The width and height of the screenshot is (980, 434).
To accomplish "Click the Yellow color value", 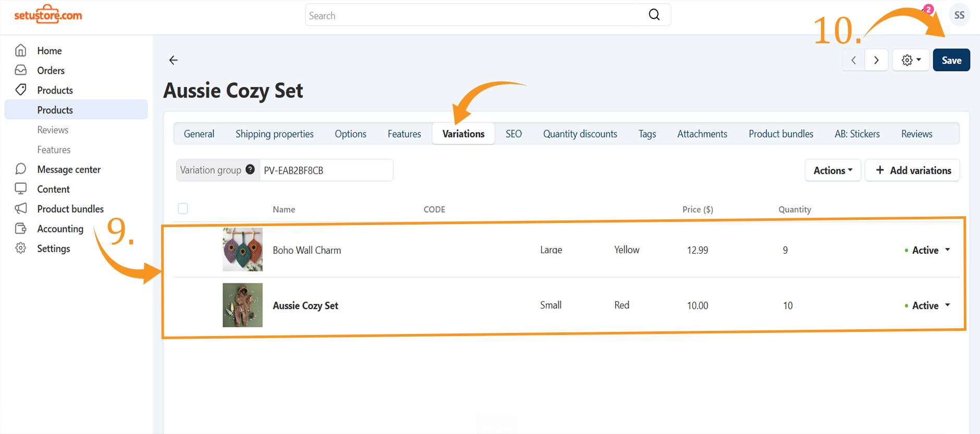I will [x=627, y=250].
